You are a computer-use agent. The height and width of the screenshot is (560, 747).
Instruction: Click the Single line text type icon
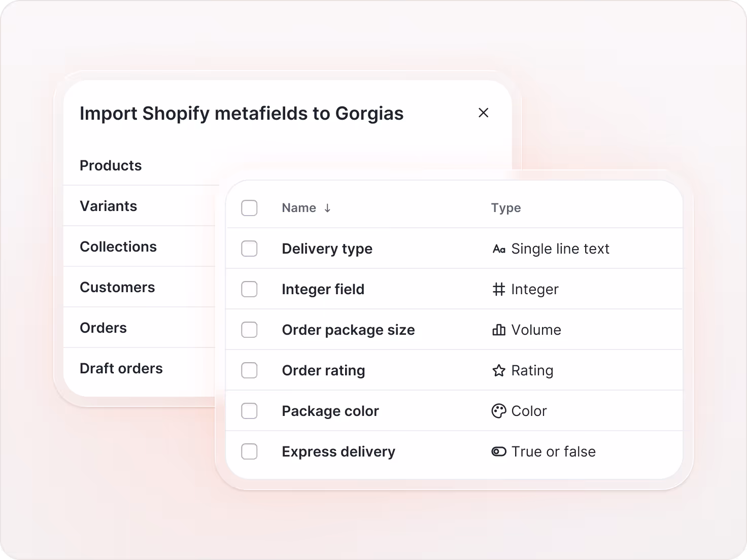pos(499,249)
